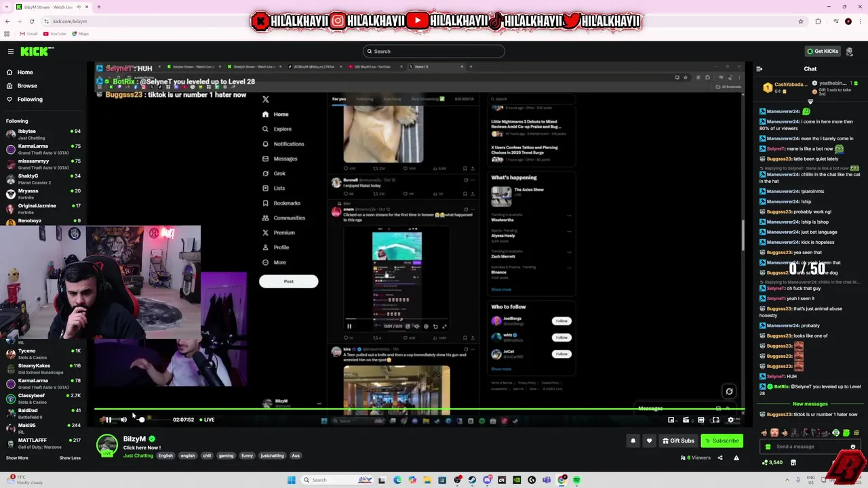Share the stream
The image size is (868, 488).
(x=720, y=457)
